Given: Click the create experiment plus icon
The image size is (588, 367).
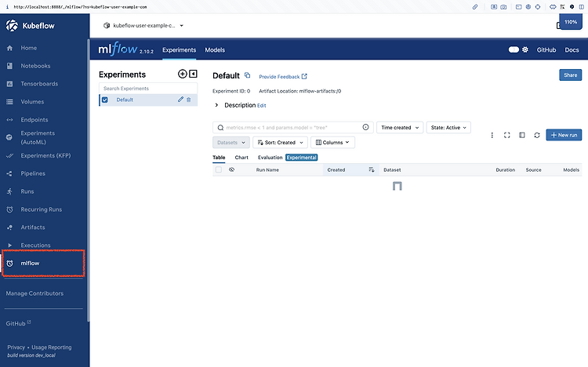Looking at the screenshot, I should click(x=182, y=74).
